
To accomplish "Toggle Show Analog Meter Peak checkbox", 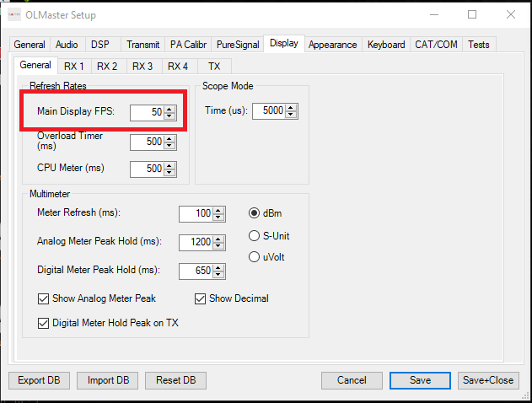I will (44, 298).
